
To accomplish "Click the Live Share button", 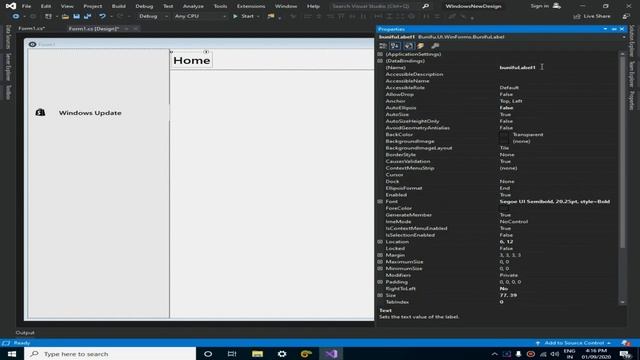I will (x=592, y=16).
